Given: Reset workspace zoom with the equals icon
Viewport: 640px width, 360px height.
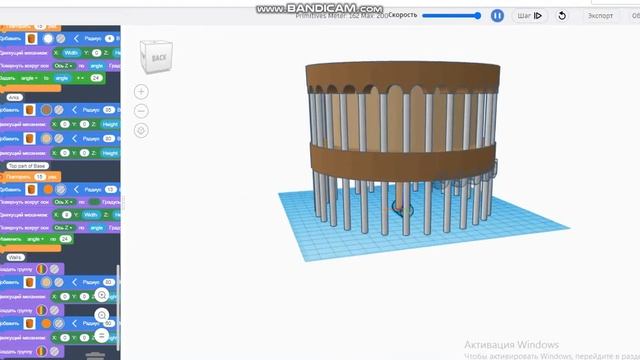Looking at the screenshot, I should [102, 336].
